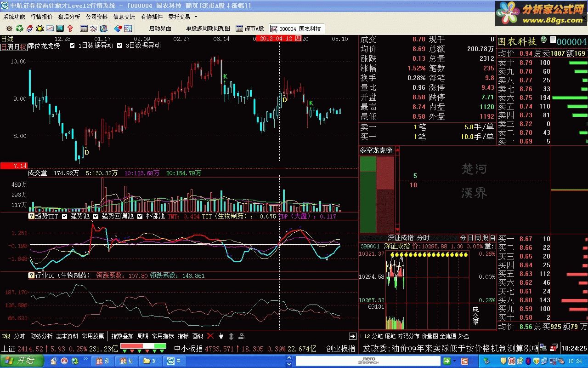Click the network computers status icon
This screenshot has height=368, width=588.
point(543,348)
